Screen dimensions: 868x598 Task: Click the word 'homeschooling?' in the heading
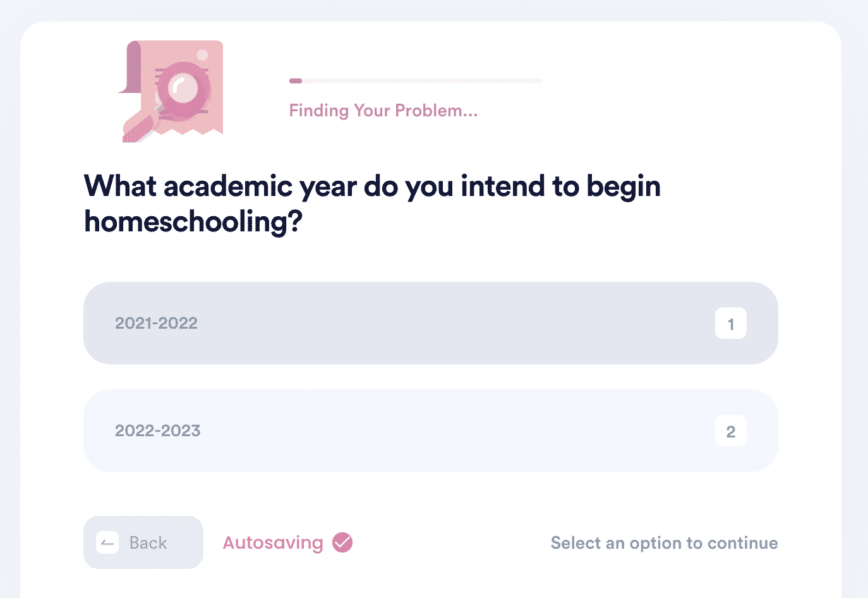pyautogui.click(x=193, y=222)
